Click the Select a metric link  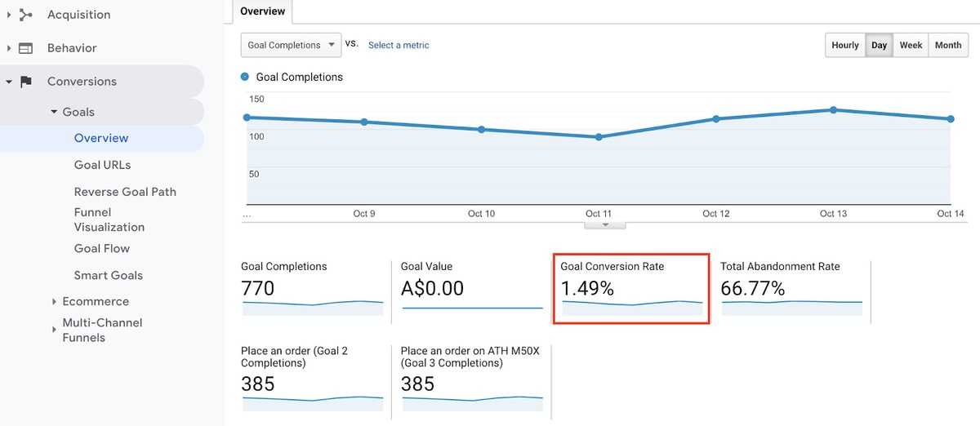399,45
